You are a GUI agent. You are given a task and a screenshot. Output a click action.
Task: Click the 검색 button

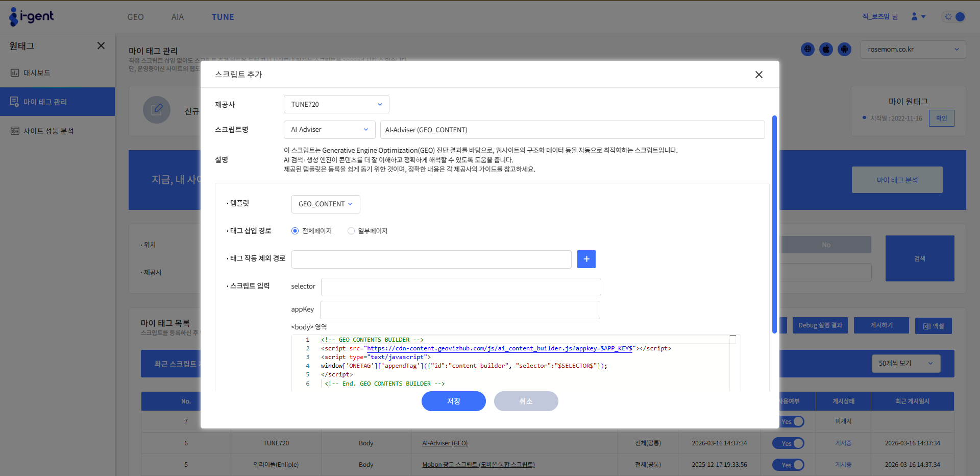click(x=920, y=258)
